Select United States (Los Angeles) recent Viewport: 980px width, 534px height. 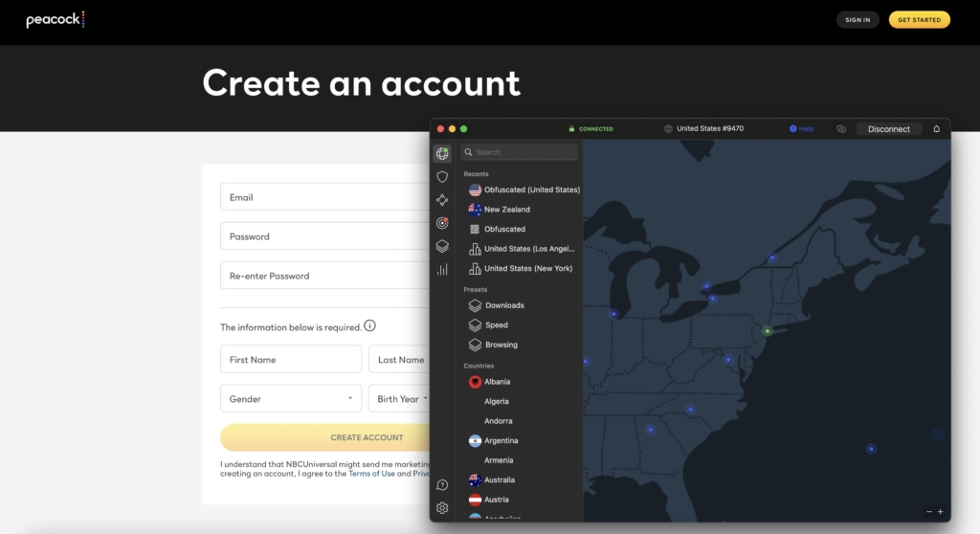click(x=522, y=249)
